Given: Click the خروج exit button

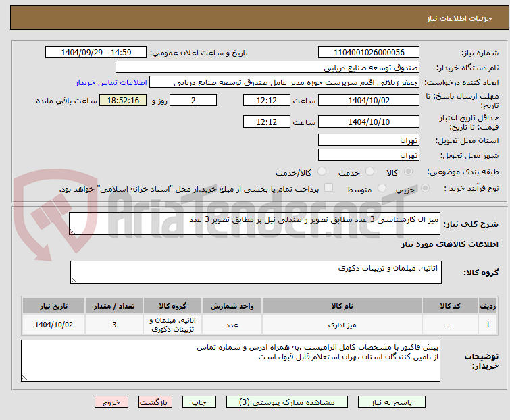Looking at the screenshot, I should (111, 402).
